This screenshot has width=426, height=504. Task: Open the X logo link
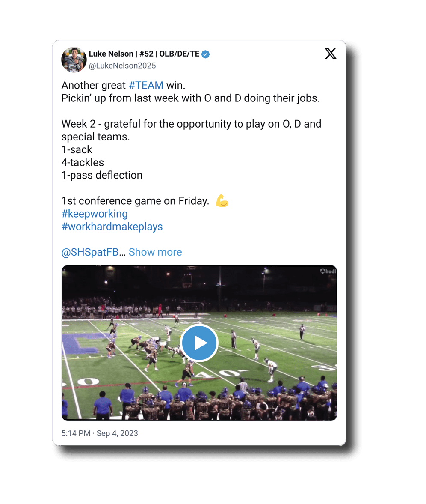coord(330,54)
